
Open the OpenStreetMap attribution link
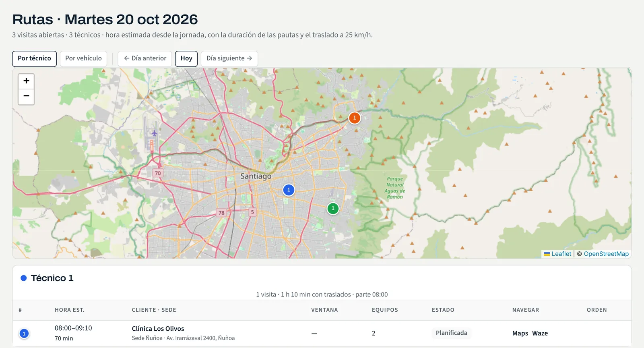coord(606,254)
